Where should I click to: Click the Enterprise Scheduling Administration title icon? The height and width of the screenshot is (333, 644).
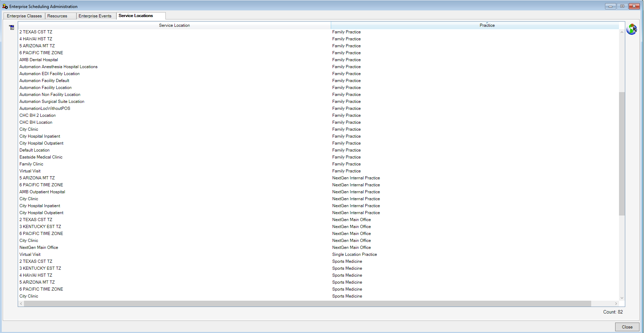tap(5, 6)
